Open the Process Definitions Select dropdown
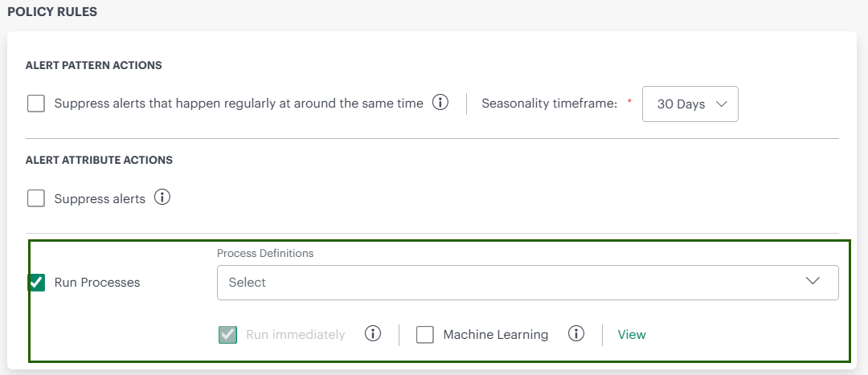 pyautogui.click(x=514, y=283)
